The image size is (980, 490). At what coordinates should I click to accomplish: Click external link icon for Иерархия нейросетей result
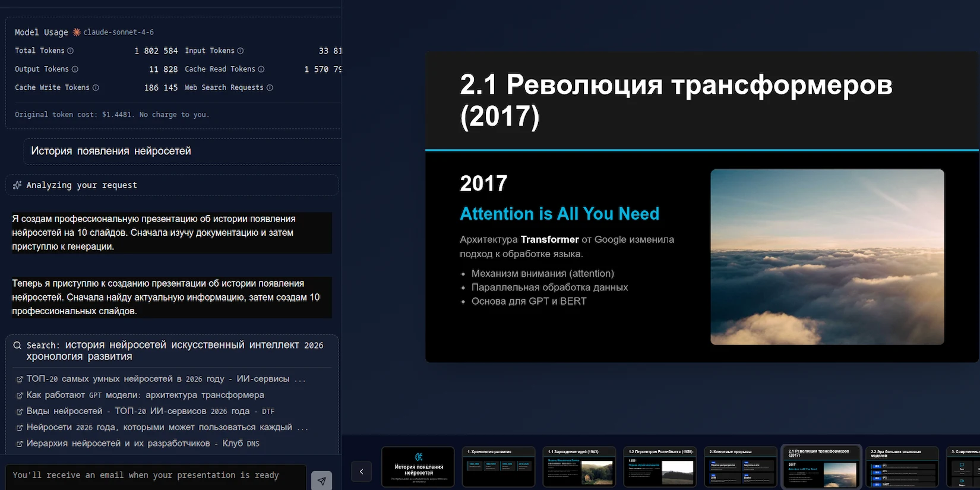(x=20, y=444)
